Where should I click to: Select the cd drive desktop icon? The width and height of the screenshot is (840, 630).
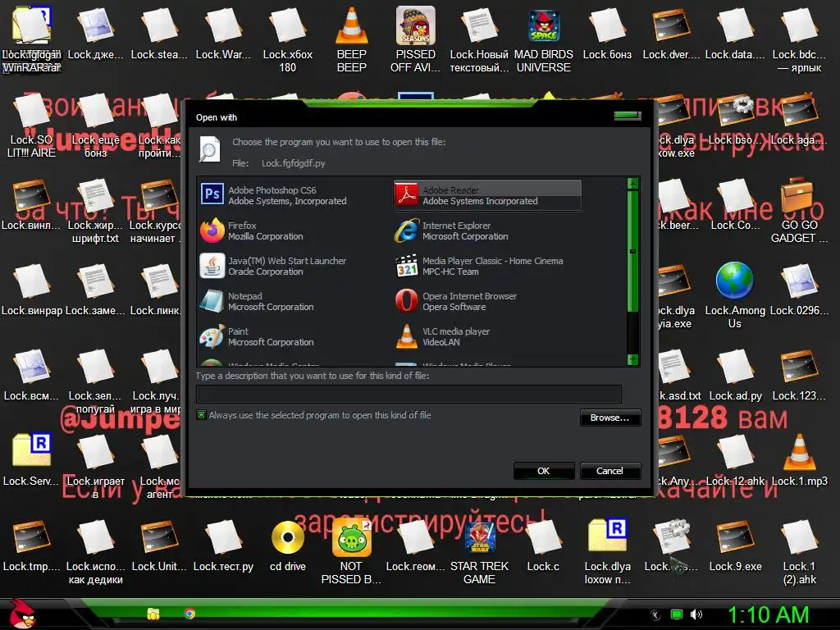coord(288,546)
